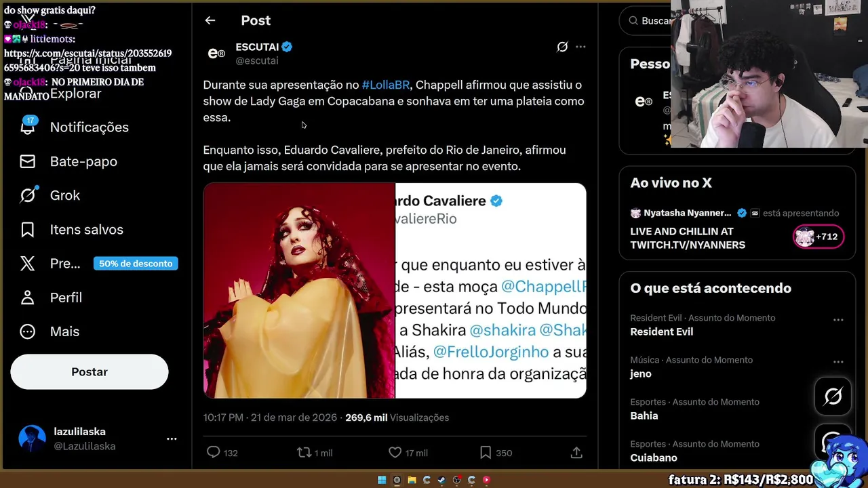Click the #LollaBR hashtag link
Screen dimensions: 868x488
coord(386,85)
